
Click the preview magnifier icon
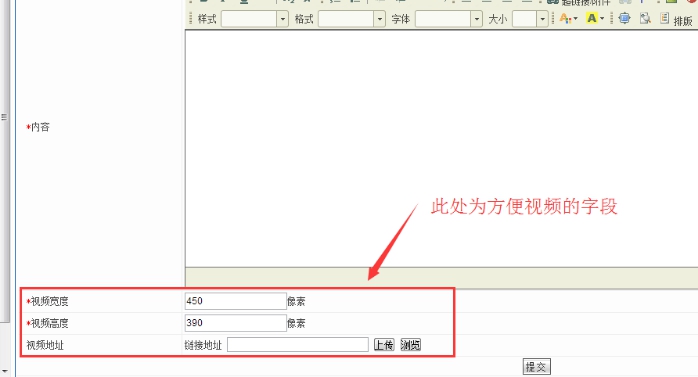point(645,19)
